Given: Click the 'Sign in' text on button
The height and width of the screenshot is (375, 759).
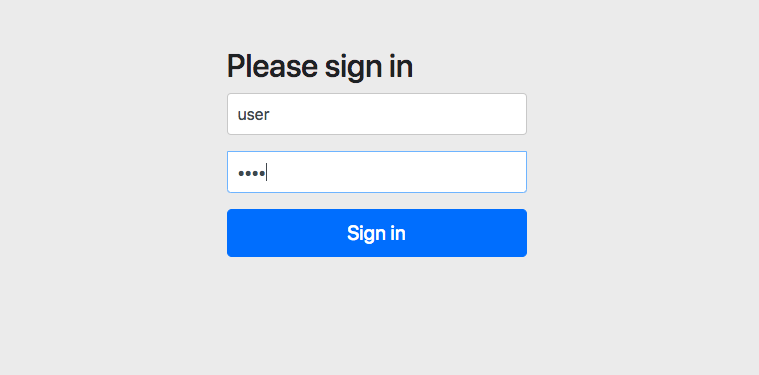Looking at the screenshot, I should [376, 233].
